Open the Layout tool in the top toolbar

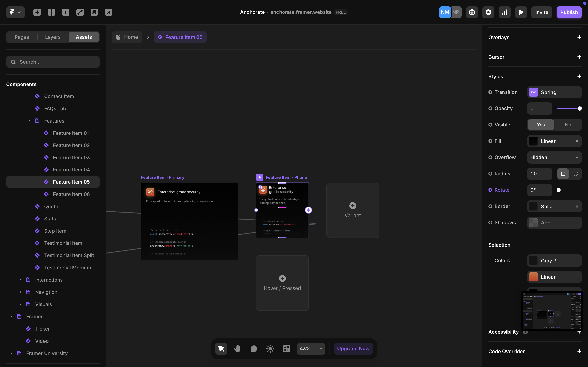(51, 12)
